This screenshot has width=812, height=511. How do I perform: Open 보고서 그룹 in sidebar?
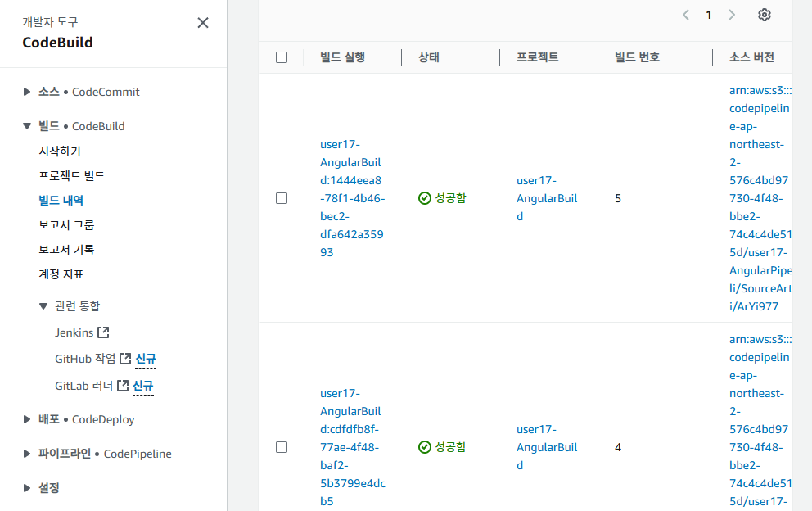tap(66, 225)
